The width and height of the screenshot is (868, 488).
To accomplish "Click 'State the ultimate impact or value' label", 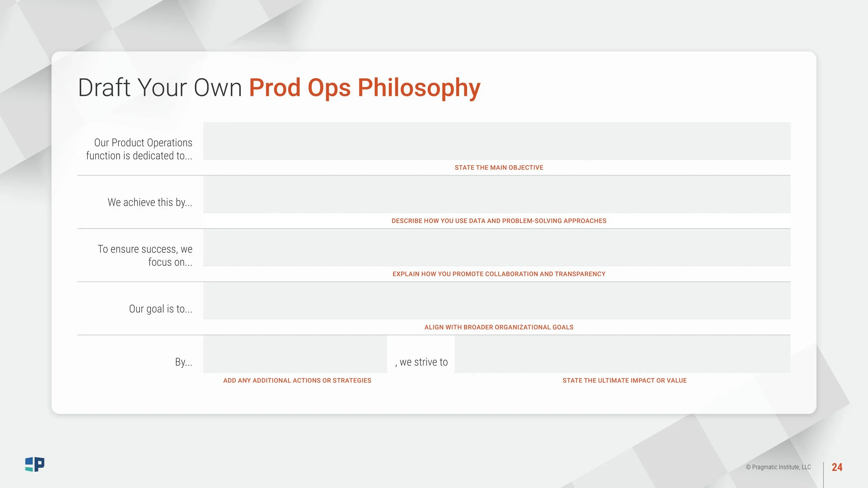I will [625, 380].
